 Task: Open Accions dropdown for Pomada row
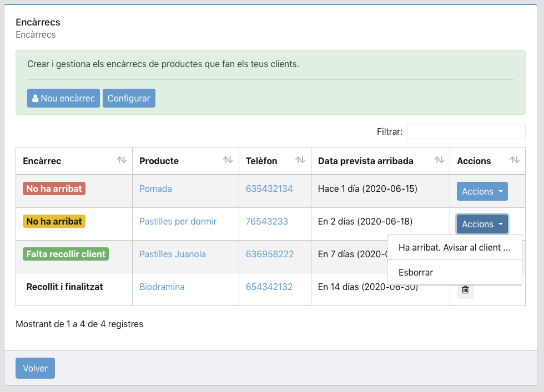pyautogui.click(x=482, y=191)
